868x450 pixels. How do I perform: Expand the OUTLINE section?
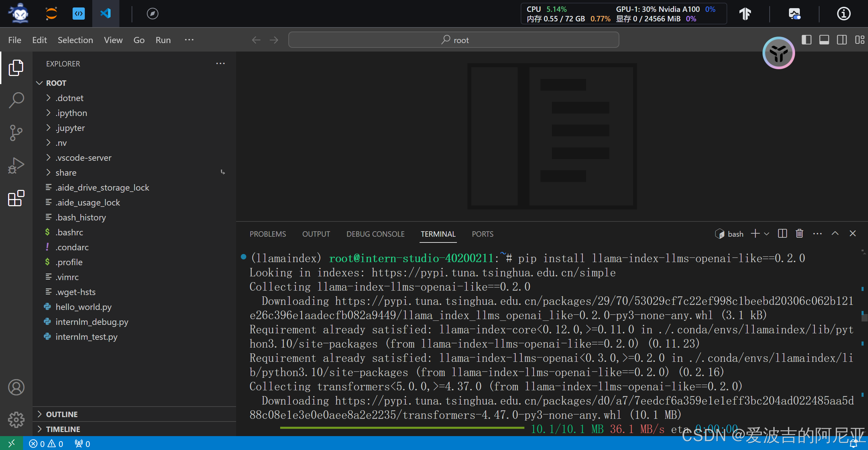coord(62,414)
